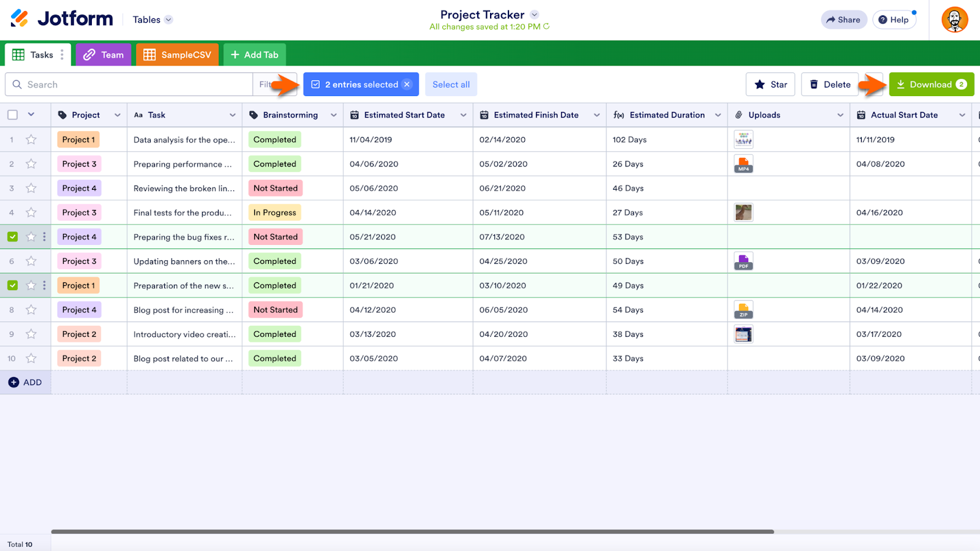Star row 2 Preparing performance task
Viewport: 980px width, 551px height.
point(31,164)
